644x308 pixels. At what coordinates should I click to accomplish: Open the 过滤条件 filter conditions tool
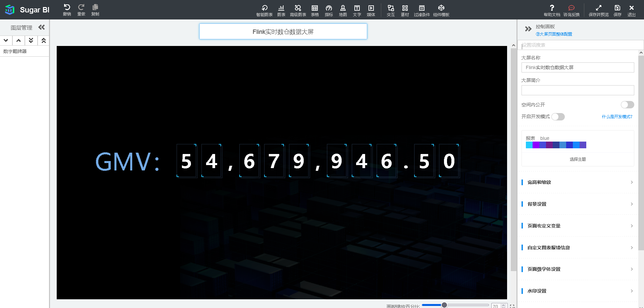(x=422, y=10)
